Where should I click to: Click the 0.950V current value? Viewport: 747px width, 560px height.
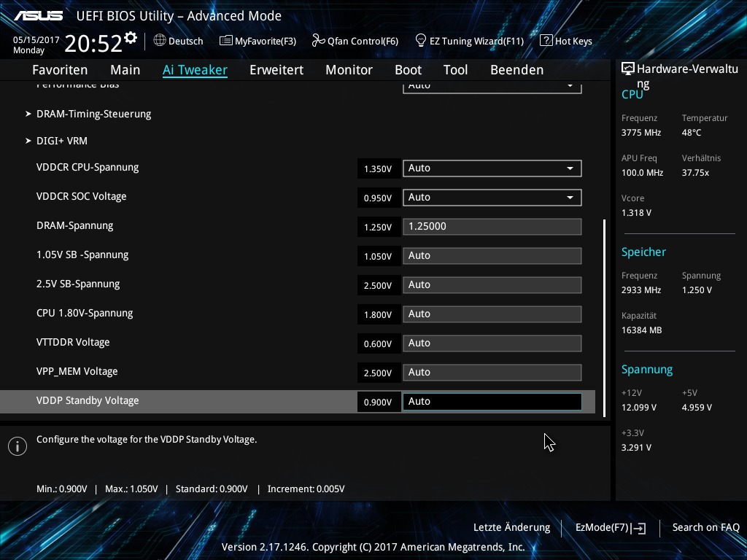point(379,198)
